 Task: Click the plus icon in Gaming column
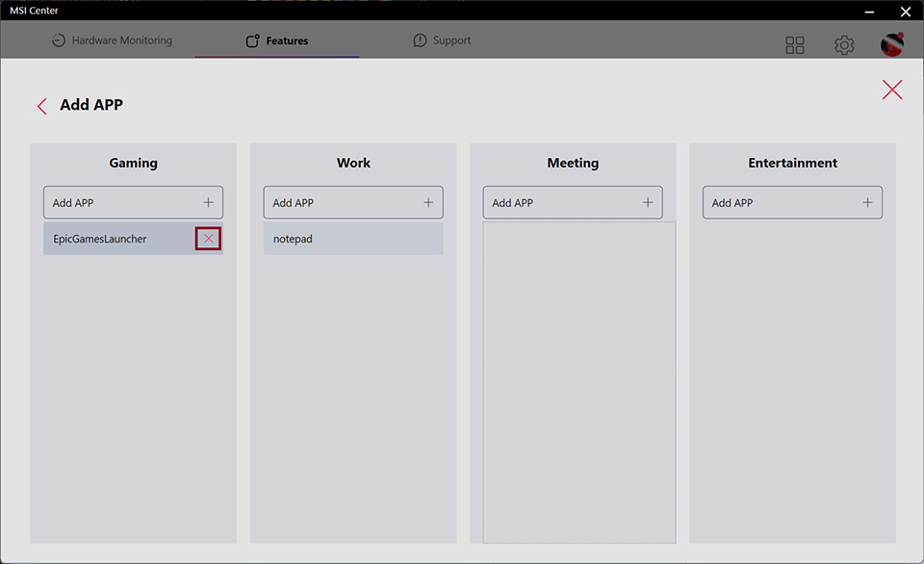tap(208, 202)
